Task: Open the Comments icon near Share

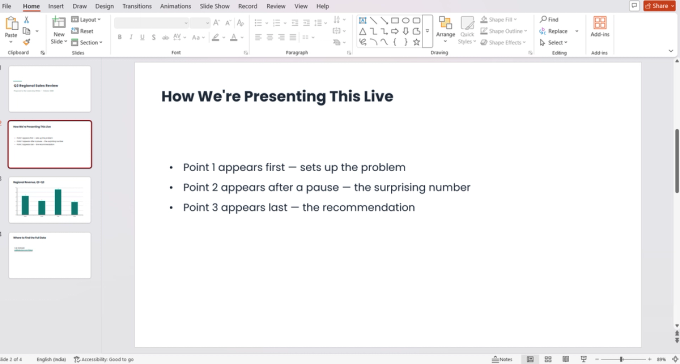Action: (634, 6)
